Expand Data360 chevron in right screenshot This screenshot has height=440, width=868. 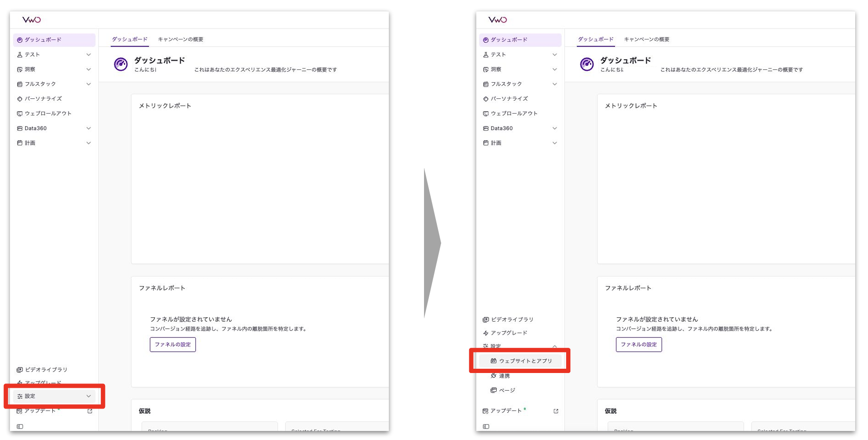click(554, 128)
